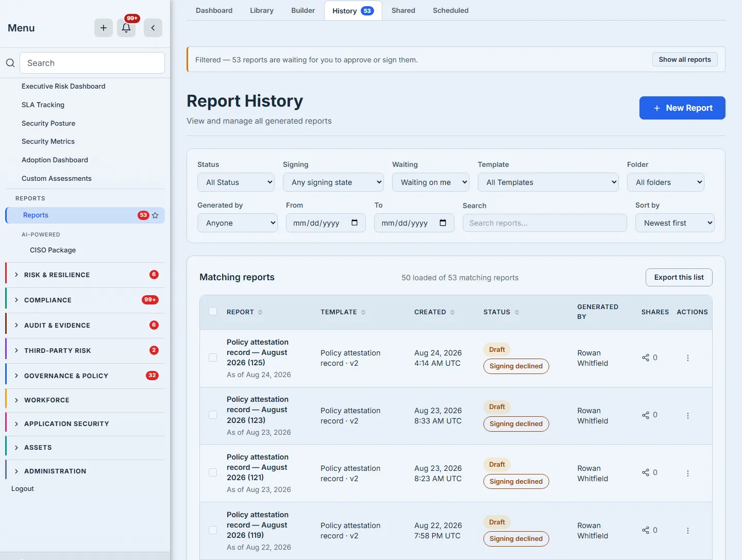Open the To date calendar picker

pyautogui.click(x=443, y=223)
